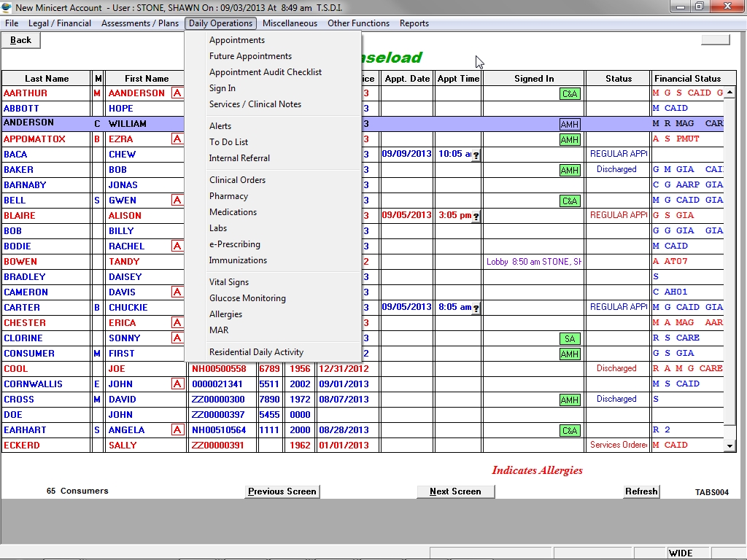This screenshot has height=560, width=747.
Task: Open the File menu
Action: click(x=12, y=23)
